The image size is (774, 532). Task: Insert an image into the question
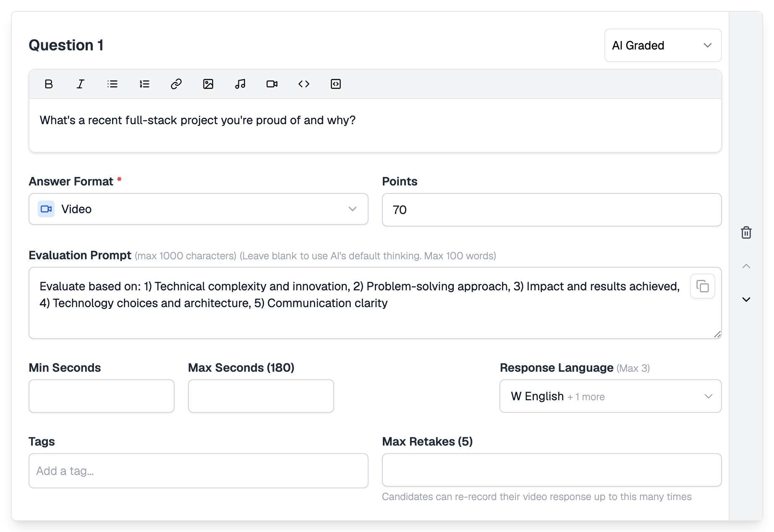[x=208, y=84]
